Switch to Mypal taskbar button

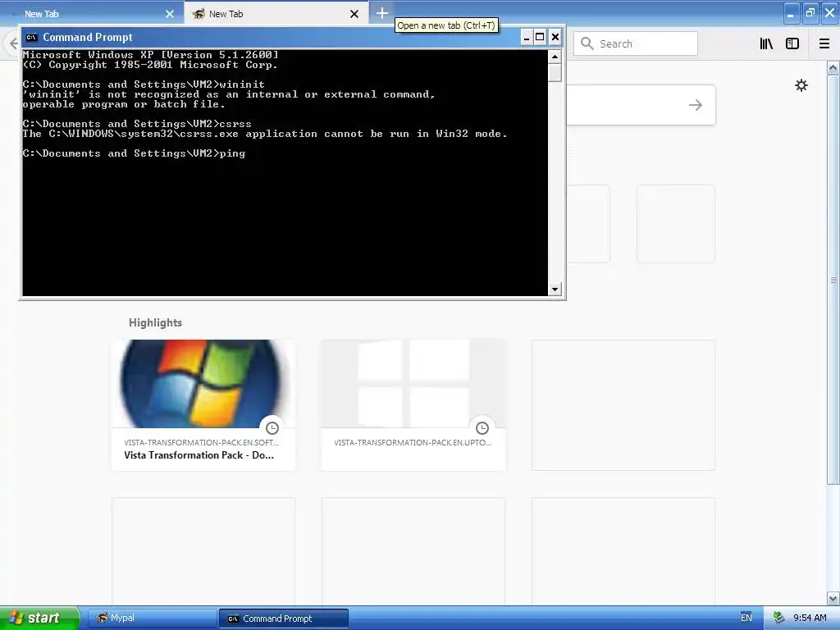click(151, 619)
